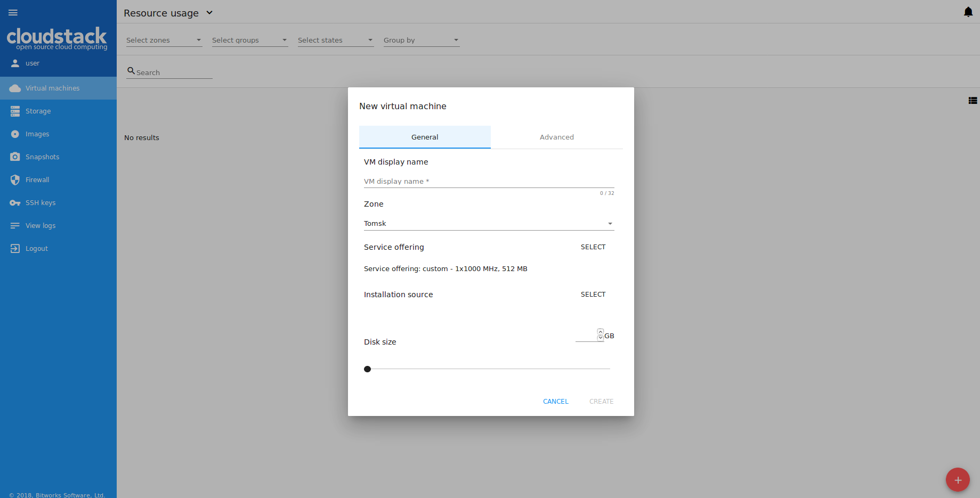Switch to the Advanced tab
The height and width of the screenshot is (498, 980).
(556, 137)
